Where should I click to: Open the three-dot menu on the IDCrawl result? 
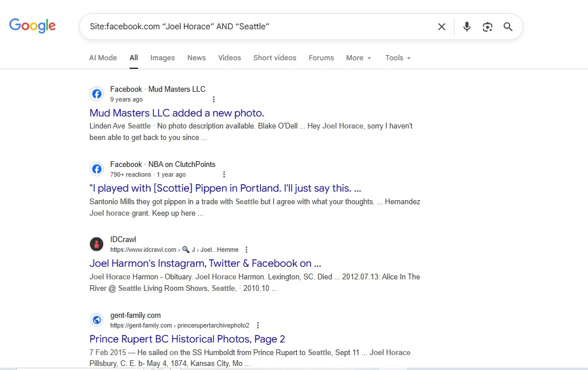(246, 249)
